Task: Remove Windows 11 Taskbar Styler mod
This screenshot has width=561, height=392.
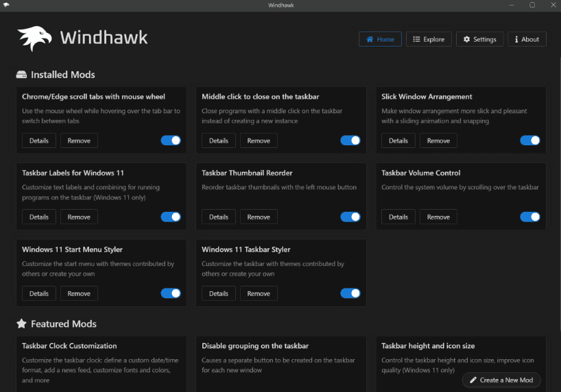Action: [x=259, y=293]
